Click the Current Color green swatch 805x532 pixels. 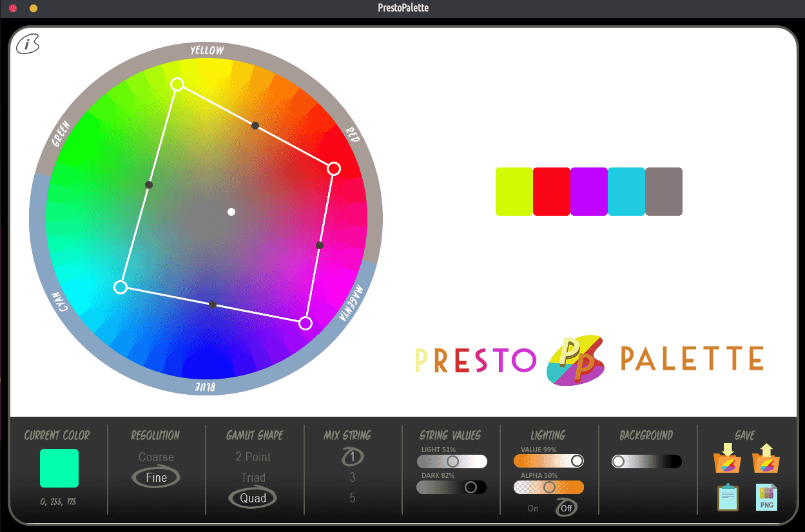tap(59, 468)
